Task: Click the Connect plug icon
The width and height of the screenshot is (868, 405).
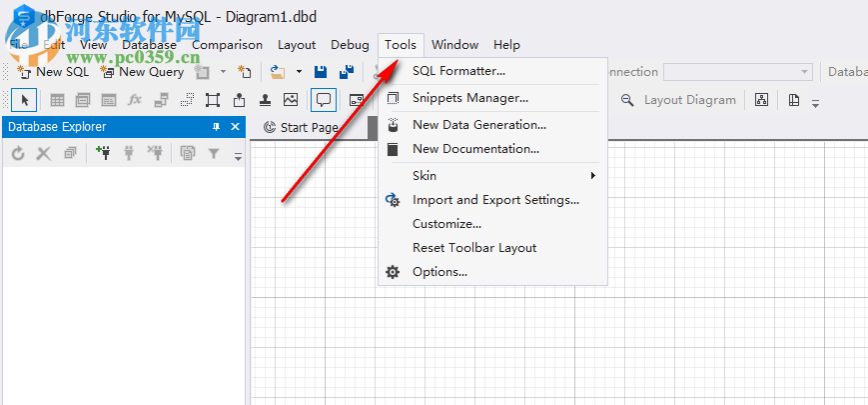Action: (129, 153)
